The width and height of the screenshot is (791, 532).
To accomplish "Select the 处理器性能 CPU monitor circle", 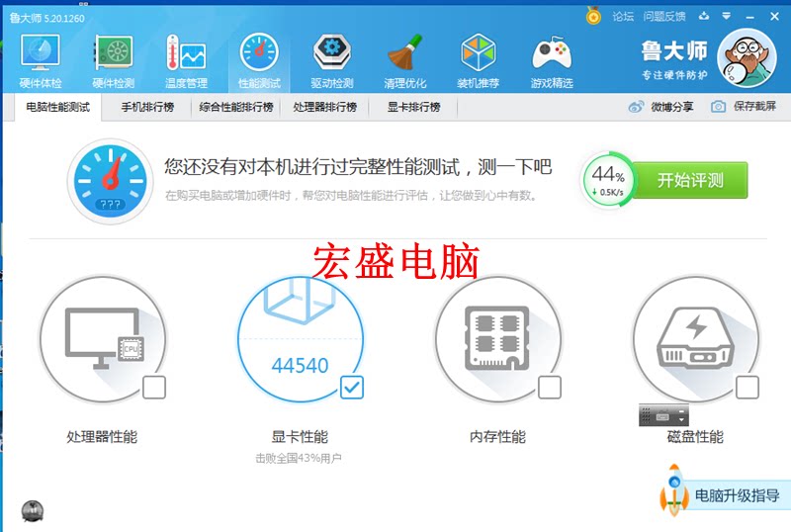I will 104,339.
